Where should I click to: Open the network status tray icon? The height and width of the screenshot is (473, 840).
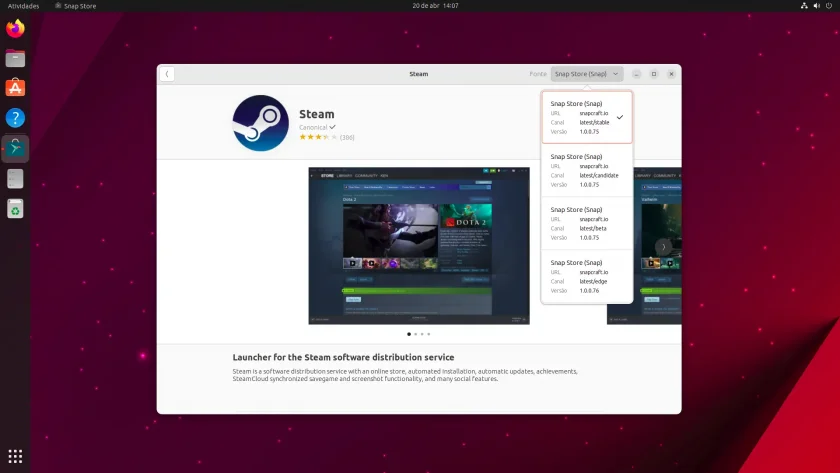(804, 5)
